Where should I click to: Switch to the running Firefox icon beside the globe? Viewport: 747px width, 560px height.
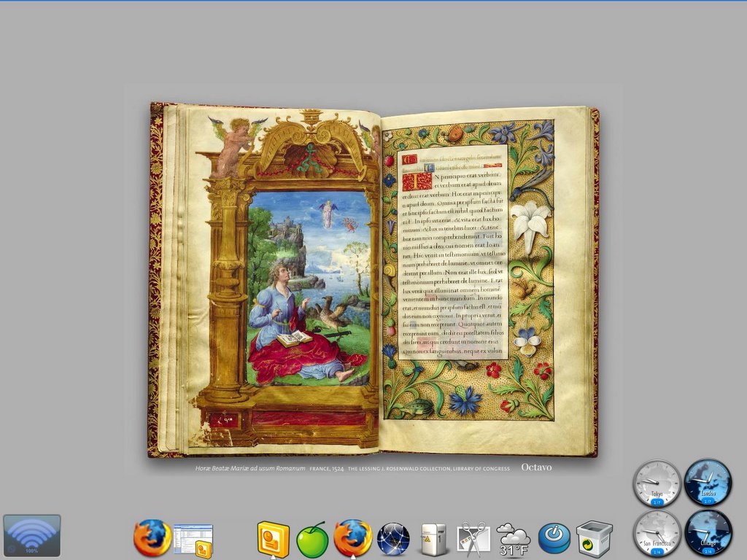click(352, 538)
